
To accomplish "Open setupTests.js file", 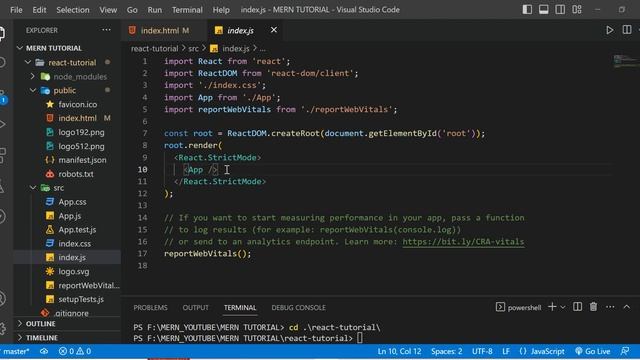I will pos(75,299).
